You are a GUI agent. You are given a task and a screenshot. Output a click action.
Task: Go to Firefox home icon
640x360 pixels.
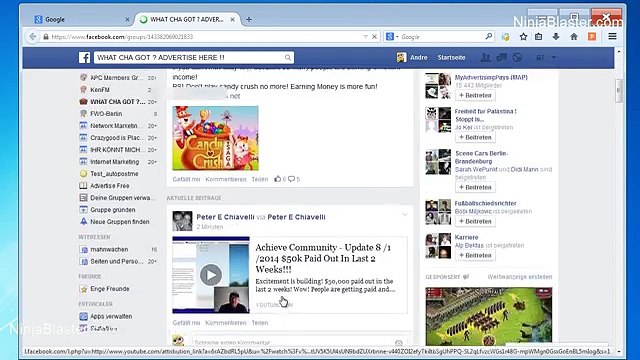[x=574, y=37]
